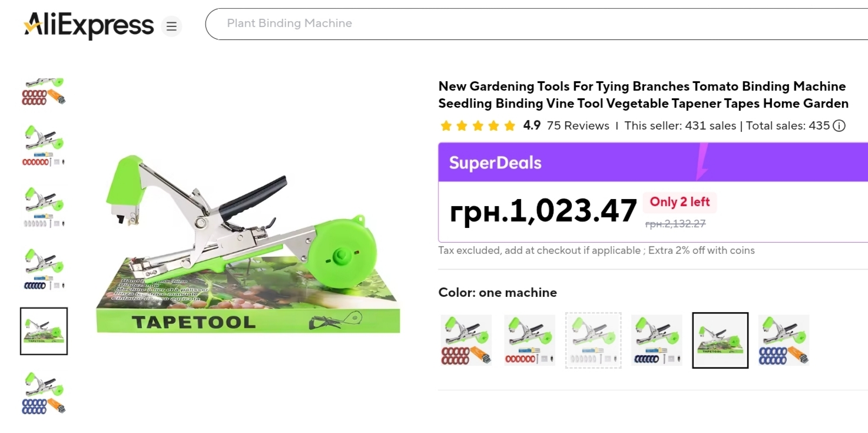
Task: Pick the color option with navy tapes
Action: tap(657, 340)
